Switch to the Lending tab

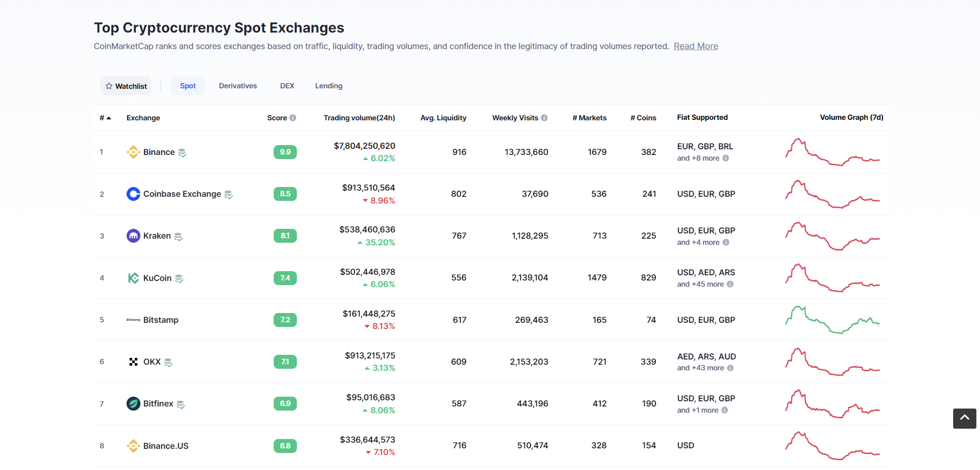[329, 86]
